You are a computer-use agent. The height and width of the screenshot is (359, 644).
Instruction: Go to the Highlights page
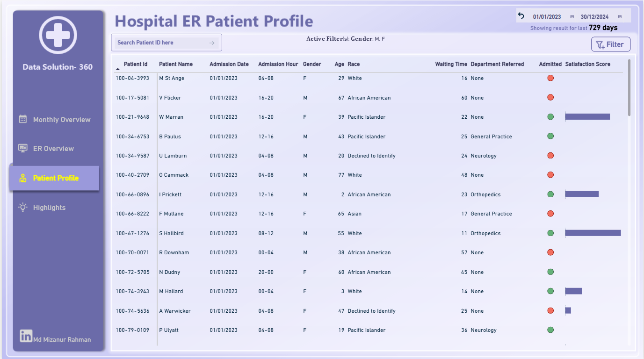click(x=49, y=208)
